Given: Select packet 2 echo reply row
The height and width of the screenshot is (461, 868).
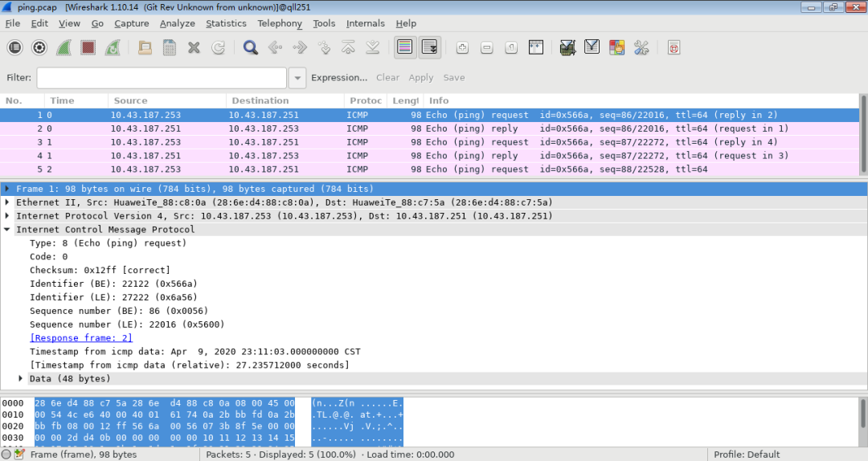Looking at the screenshot, I should coord(429,129).
